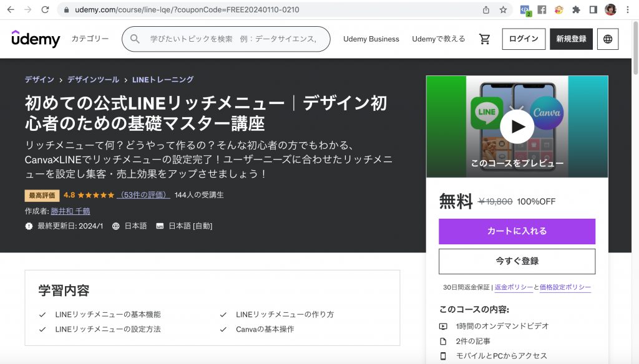
Task: Click LINEリッチメニューの作り方 item
Action: (x=285, y=314)
